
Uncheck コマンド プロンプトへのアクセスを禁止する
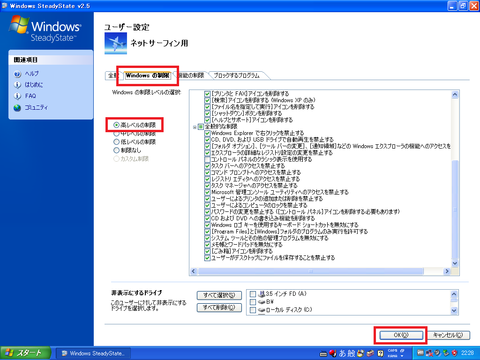(207, 173)
